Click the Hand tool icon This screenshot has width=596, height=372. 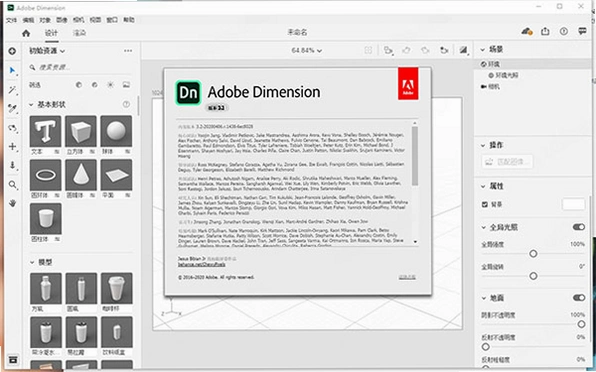13,203
